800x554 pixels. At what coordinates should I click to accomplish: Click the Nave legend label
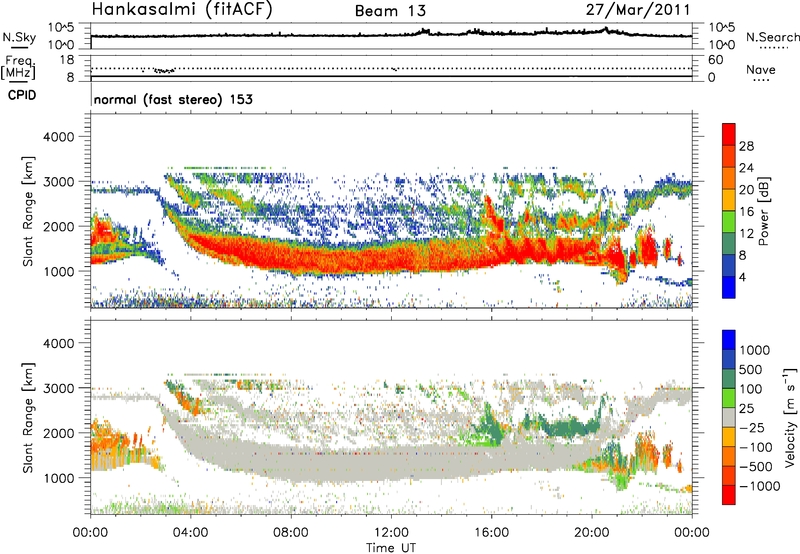[761, 69]
